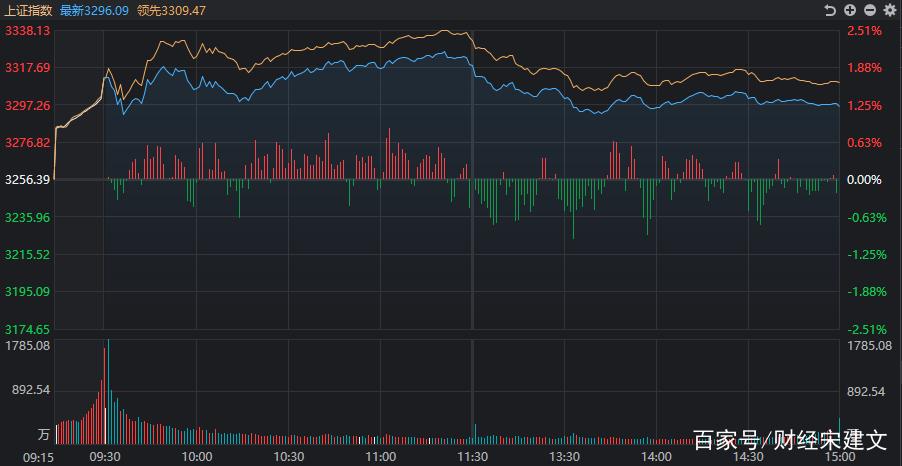Click the 上证指数 index title
Viewport: 902px width, 466px height.
click(27, 10)
